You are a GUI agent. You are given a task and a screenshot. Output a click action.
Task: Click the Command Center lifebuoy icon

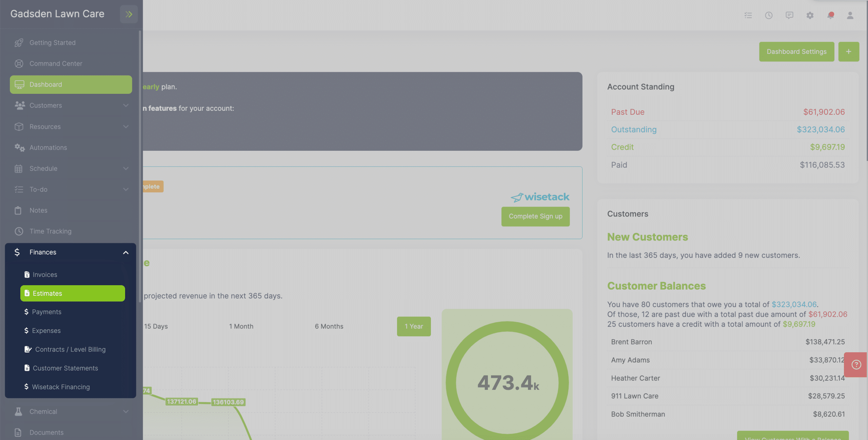click(x=19, y=64)
